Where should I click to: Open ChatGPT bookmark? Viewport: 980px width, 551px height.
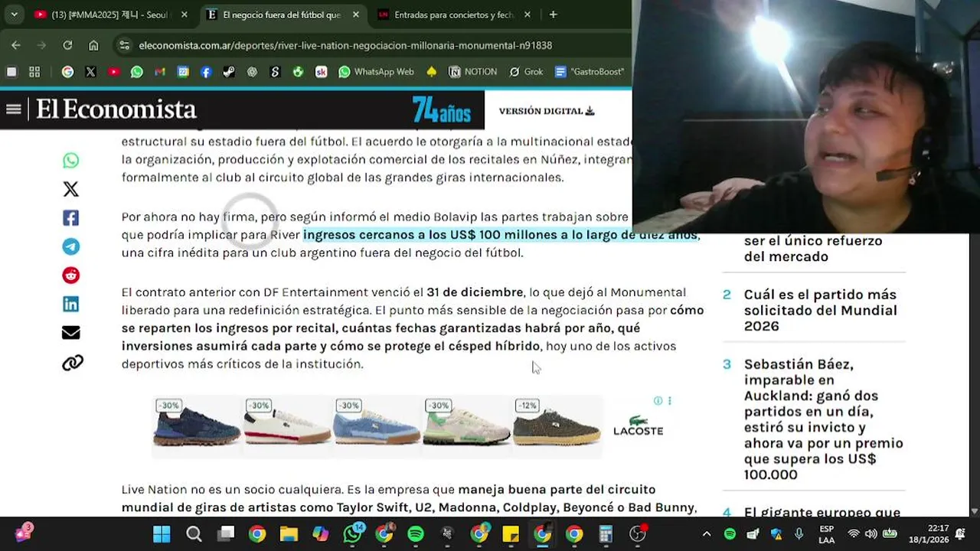point(252,72)
